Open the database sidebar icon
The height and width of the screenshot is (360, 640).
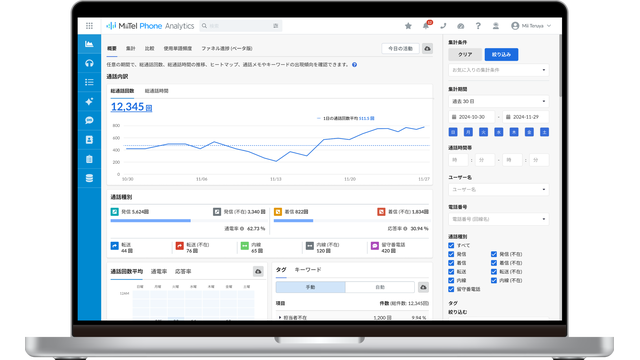click(89, 178)
